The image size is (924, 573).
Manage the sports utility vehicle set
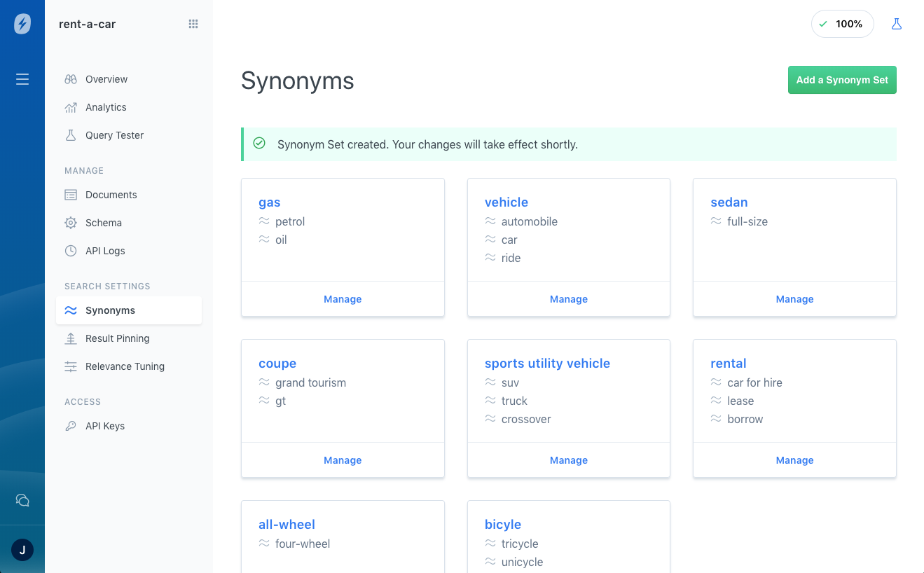pyautogui.click(x=569, y=460)
